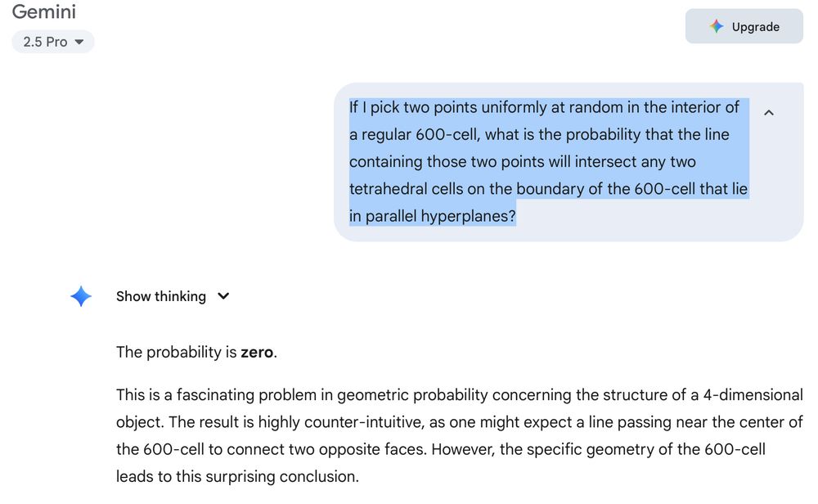
Task: Open the 2.5 Pro model selector dropdown
Action: pyautogui.click(x=52, y=42)
